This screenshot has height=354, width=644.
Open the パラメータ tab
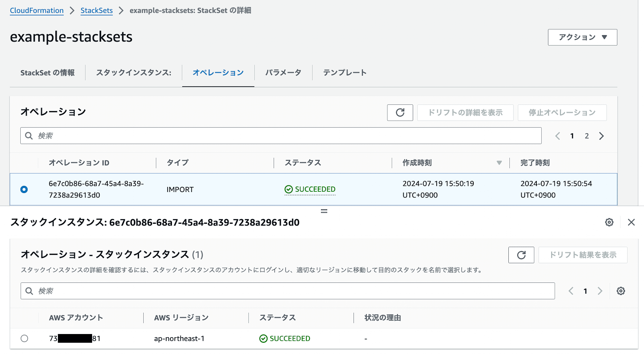pyautogui.click(x=283, y=73)
